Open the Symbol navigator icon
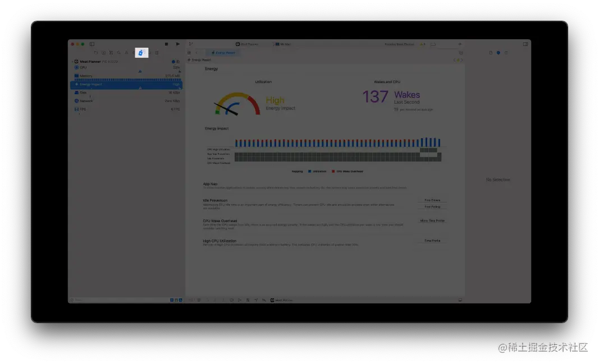The width and height of the screenshot is (599, 364). pos(111,53)
